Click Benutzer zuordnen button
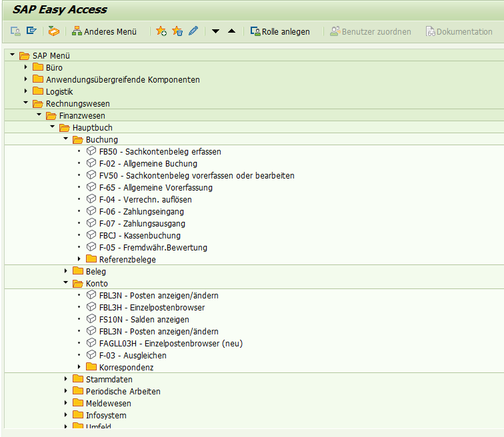Image resolution: width=504 pixels, height=437 pixels. (370, 31)
